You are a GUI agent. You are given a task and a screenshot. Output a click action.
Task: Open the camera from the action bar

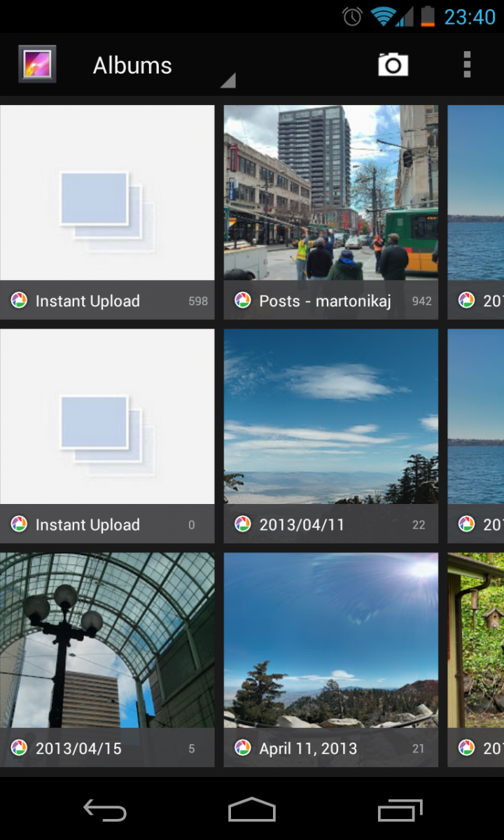tap(393, 65)
